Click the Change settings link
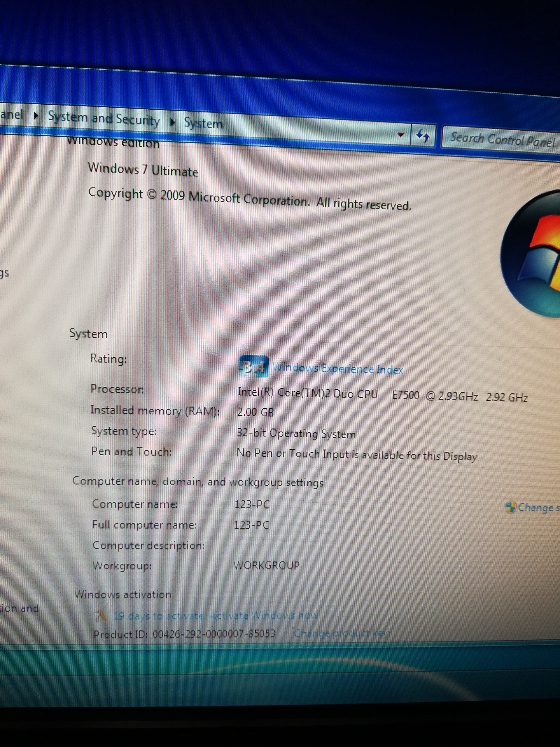Viewport: 560px width, 747px height. 539,507
